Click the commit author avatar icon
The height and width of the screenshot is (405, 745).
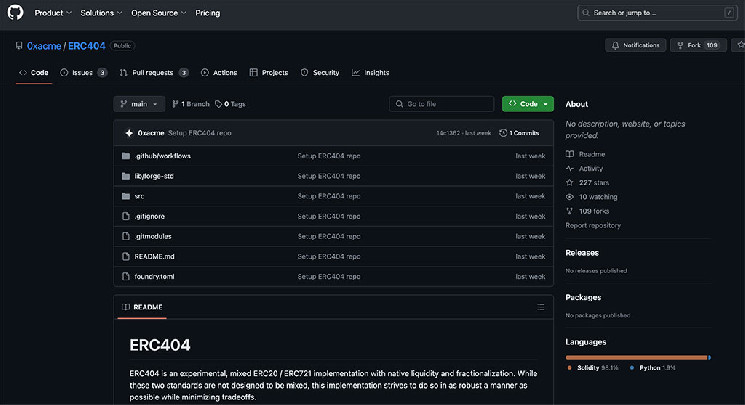click(x=129, y=133)
